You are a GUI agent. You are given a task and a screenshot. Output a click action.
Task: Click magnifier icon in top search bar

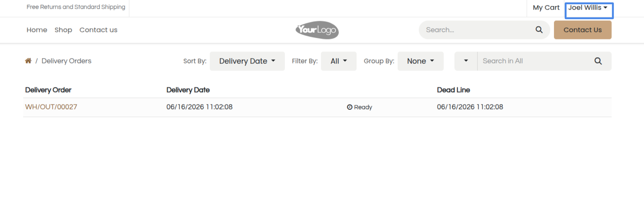(x=539, y=30)
